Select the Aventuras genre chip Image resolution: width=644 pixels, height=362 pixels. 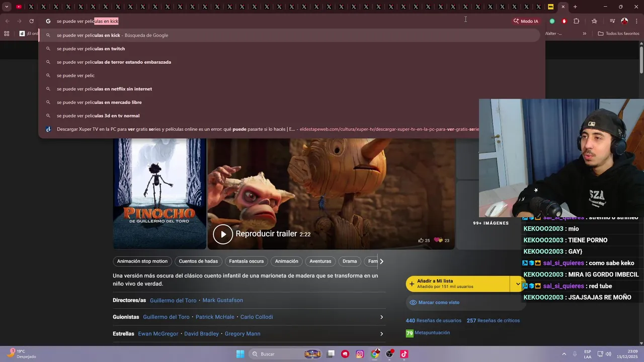[320, 261]
